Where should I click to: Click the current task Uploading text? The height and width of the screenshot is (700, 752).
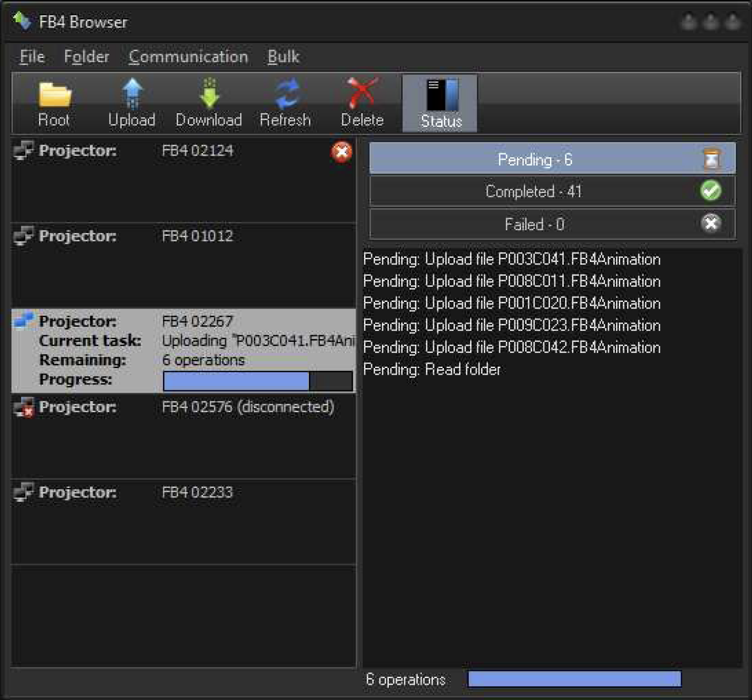(x=259, y=341)
